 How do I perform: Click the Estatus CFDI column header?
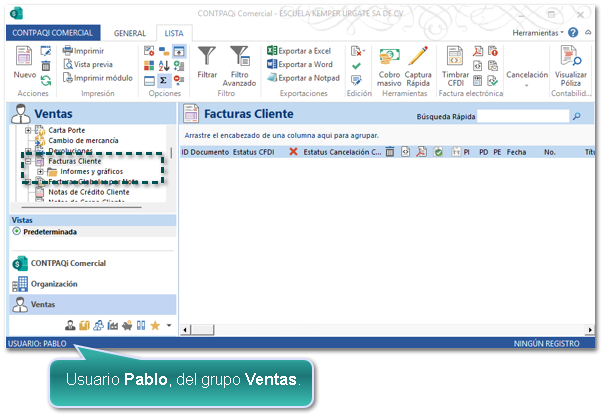[x=254, y=153]
